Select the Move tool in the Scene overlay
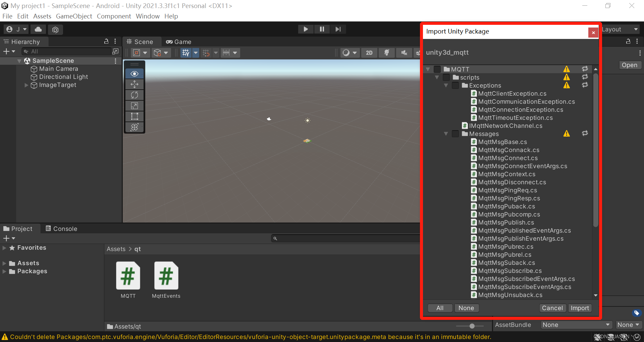The height and width of the screenshot is (342, 644). coord(134,84)
